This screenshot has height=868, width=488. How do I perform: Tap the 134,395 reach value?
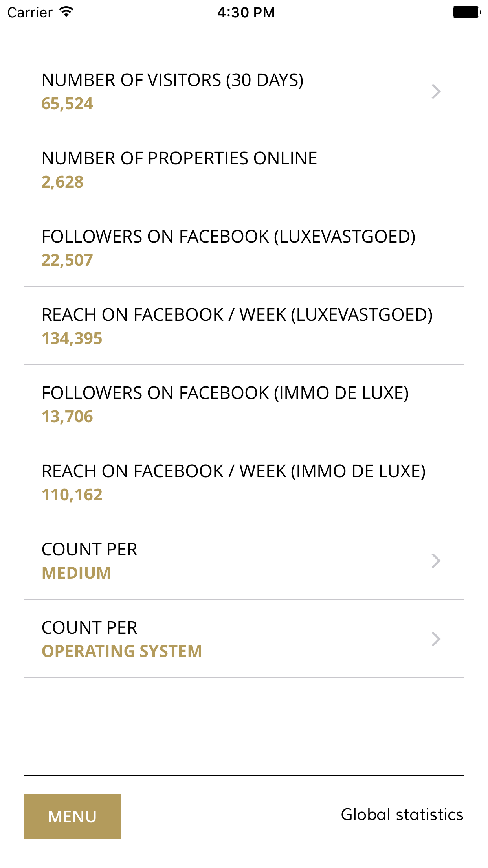[72, 338]
